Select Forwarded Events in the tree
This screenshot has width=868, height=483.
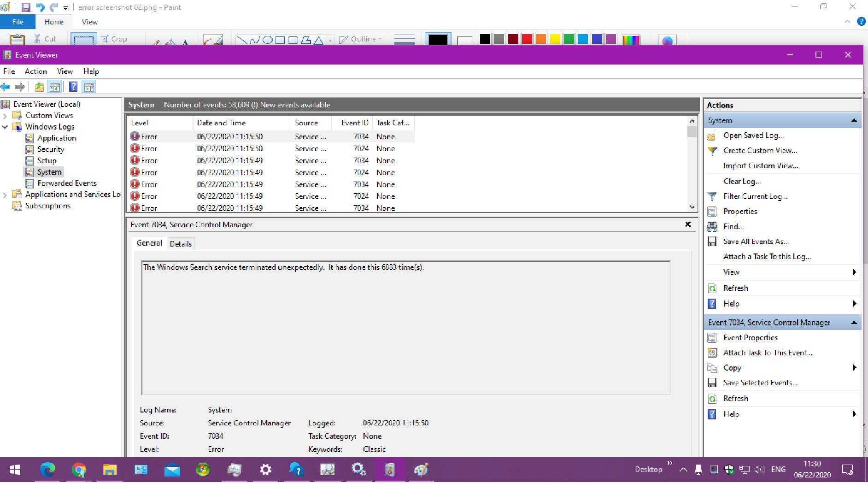67,183
